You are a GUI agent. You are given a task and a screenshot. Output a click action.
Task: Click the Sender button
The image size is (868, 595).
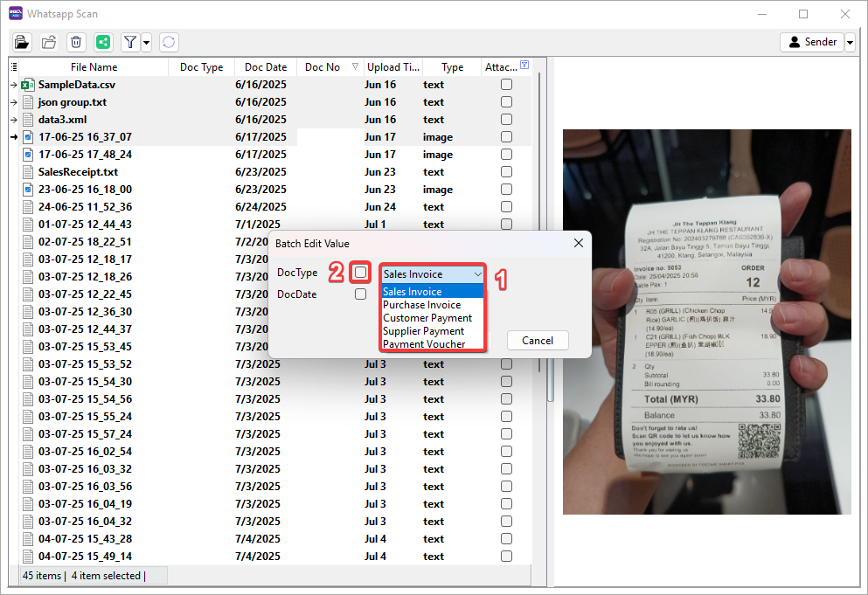[812, 42]
